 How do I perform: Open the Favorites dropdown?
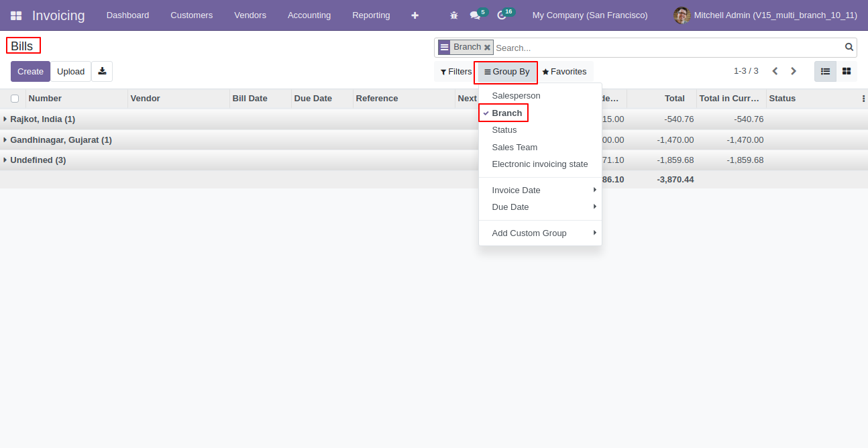[564, 72]
